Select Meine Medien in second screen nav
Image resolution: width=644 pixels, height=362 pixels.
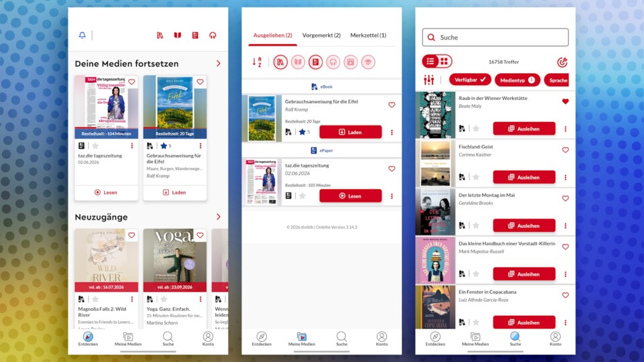tap(301, 339)
